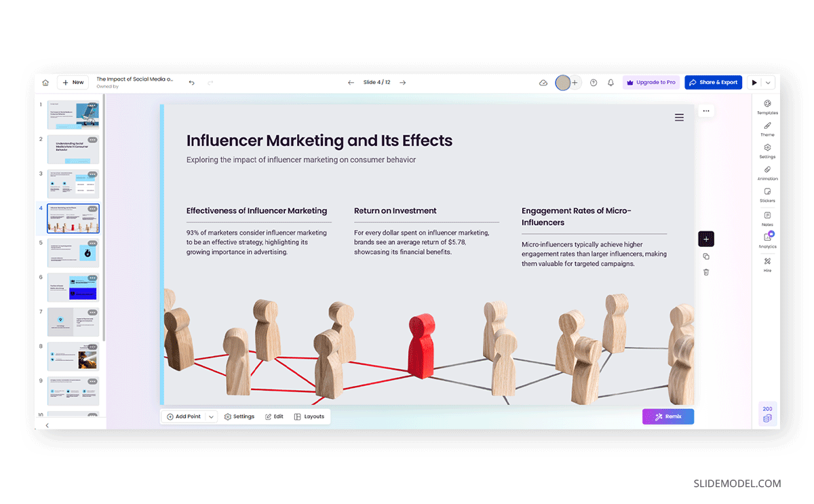Open the help question mark icon

click(594, 83)
